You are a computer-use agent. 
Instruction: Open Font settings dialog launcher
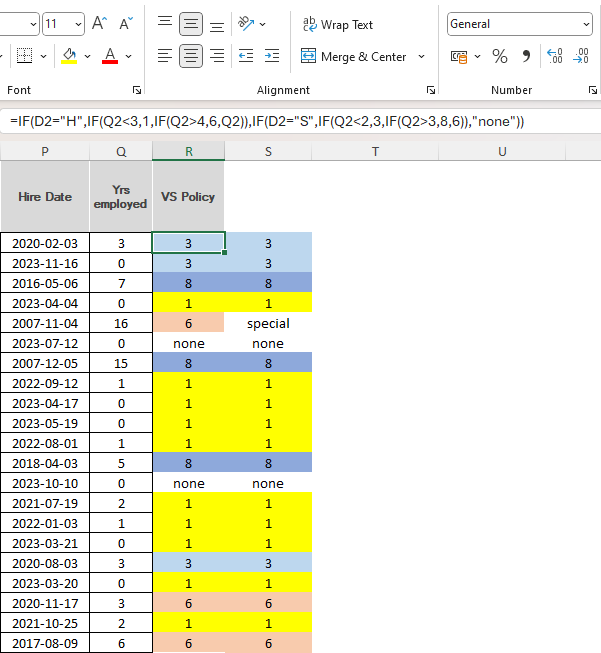tap(137, 90)
